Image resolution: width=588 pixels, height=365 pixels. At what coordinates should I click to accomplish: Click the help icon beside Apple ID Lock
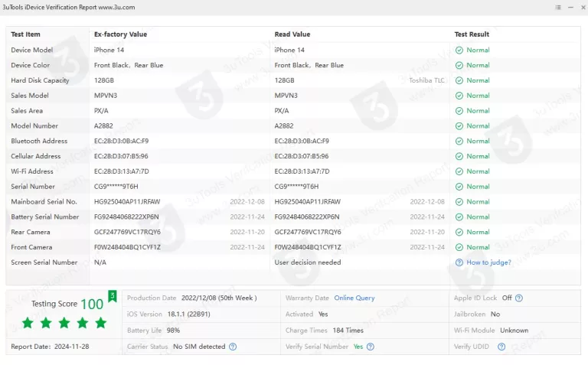point(520,298)
